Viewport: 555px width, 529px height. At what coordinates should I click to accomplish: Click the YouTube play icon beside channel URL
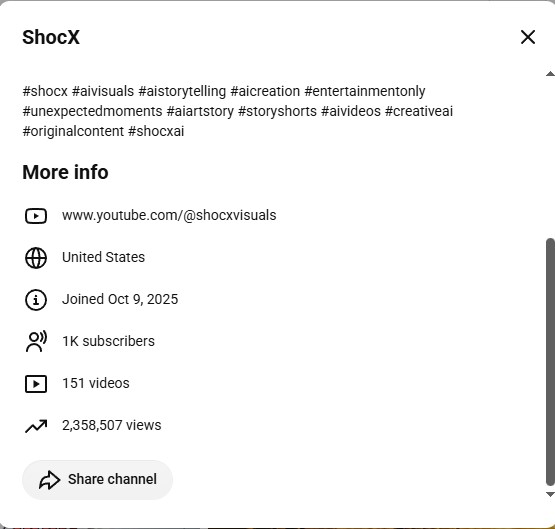pyautogui.click(x=36, y=216)
